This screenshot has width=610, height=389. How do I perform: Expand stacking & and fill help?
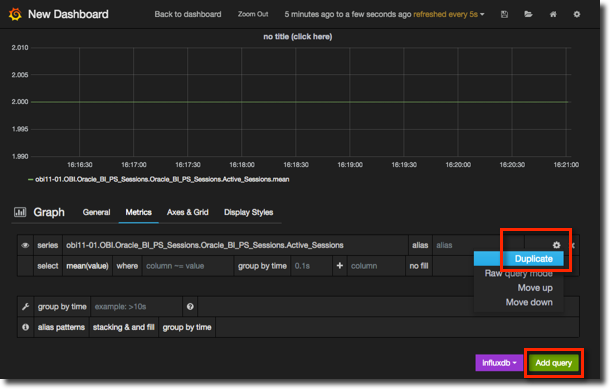[123, 327]
